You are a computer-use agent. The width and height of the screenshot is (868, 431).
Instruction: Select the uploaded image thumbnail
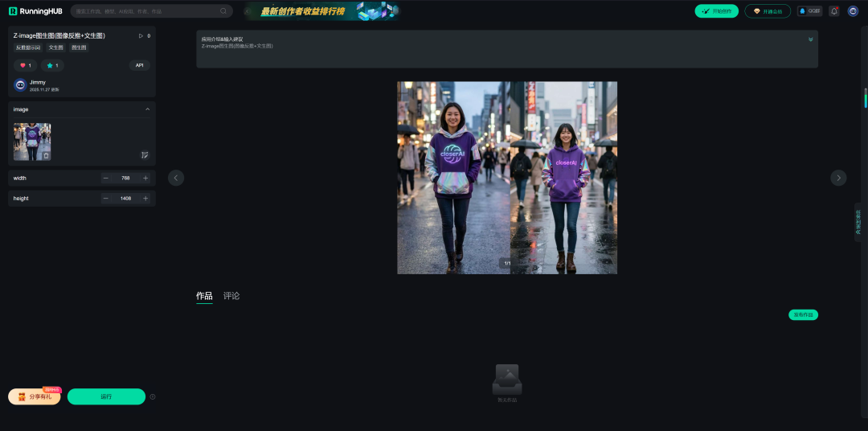[32, 142]
